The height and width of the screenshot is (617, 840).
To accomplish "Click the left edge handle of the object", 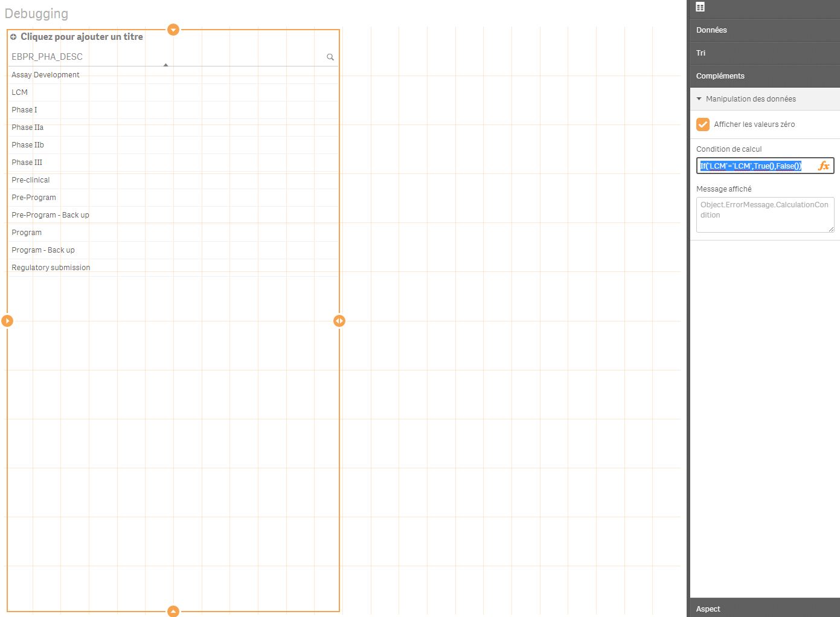I will [7, 321].
